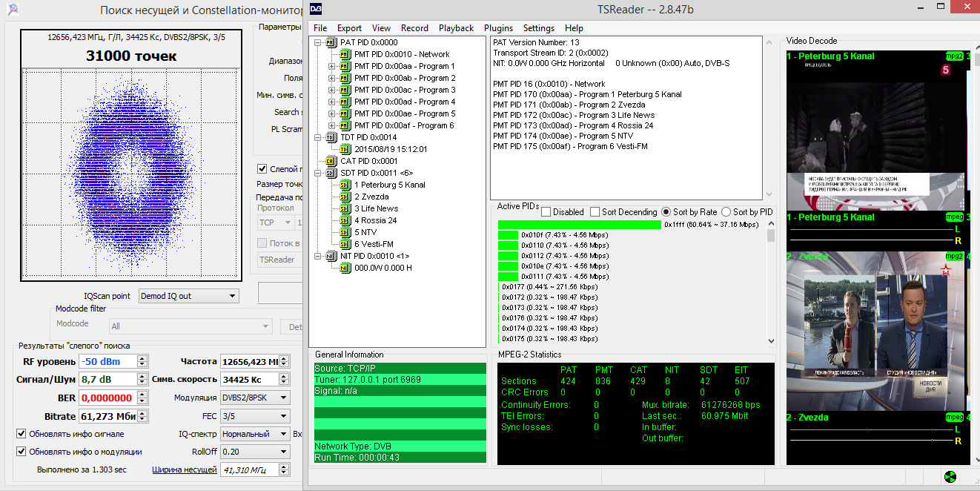Open the Plugins menu
The image size is (980, 491).
tap(498, 28)
